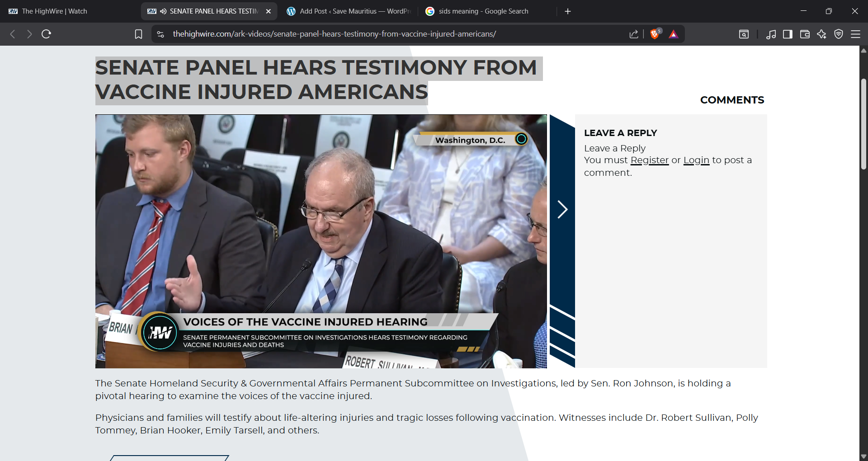Open Leo AI assistant
868x461 pixels.
coord(821,34)
